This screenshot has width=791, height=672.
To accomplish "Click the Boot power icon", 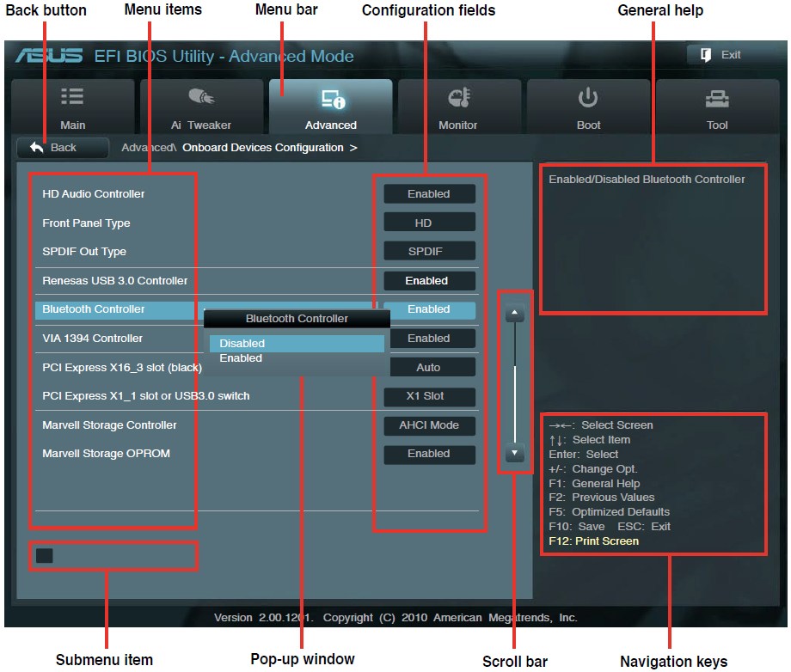I will [x=588, y=97].
